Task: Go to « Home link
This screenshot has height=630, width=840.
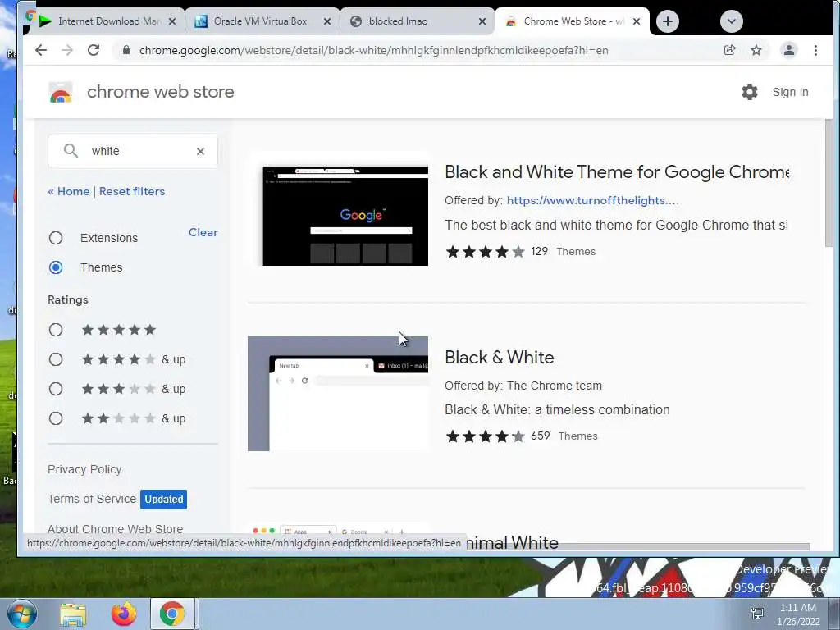Action: pos(69,191)
